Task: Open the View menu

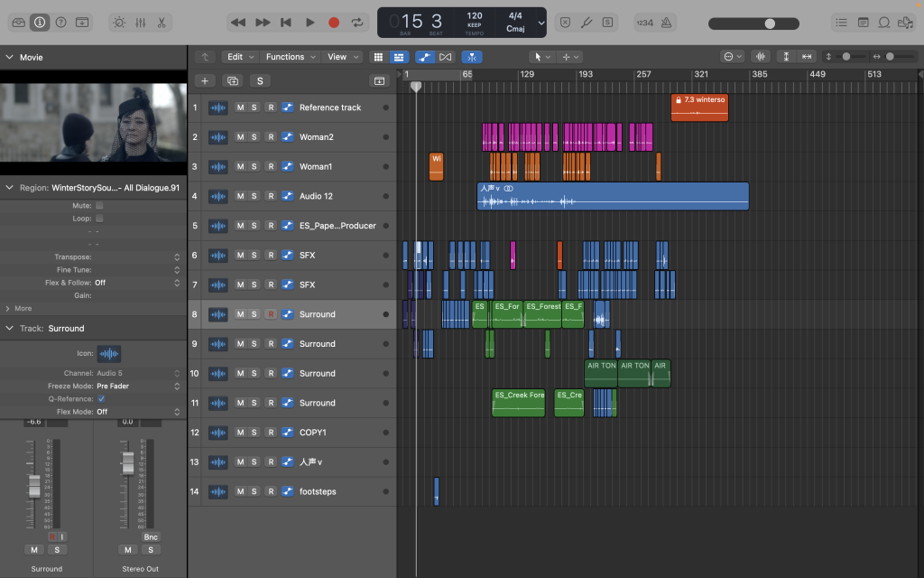Action: point(343,57)
